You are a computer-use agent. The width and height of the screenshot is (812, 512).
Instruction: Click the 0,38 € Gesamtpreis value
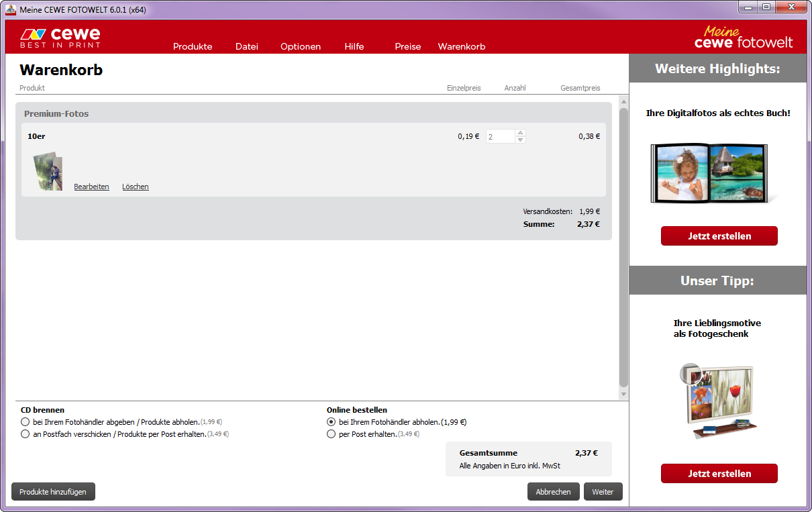tap(589, 136)
